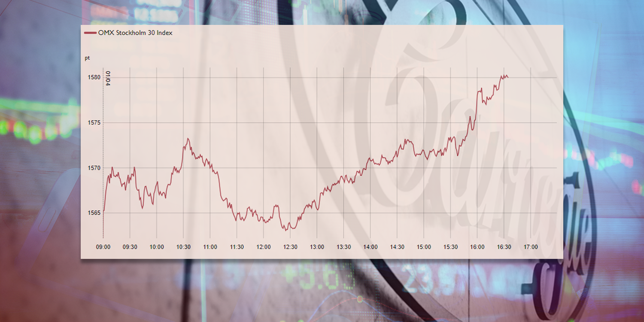
Task: Click the 11:00 time axis label
Action: (210, 247)
